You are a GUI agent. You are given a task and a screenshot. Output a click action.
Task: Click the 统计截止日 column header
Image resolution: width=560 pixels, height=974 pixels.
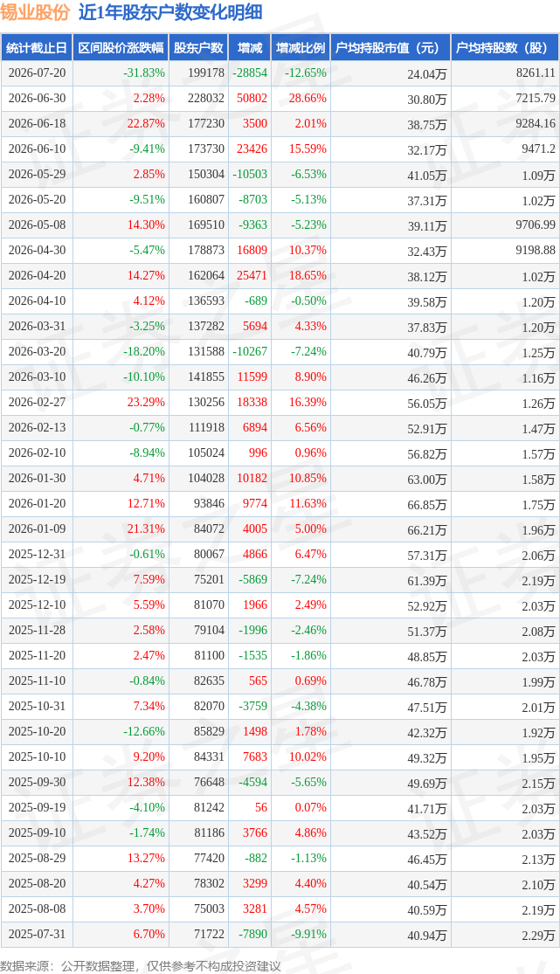[37, 48]
